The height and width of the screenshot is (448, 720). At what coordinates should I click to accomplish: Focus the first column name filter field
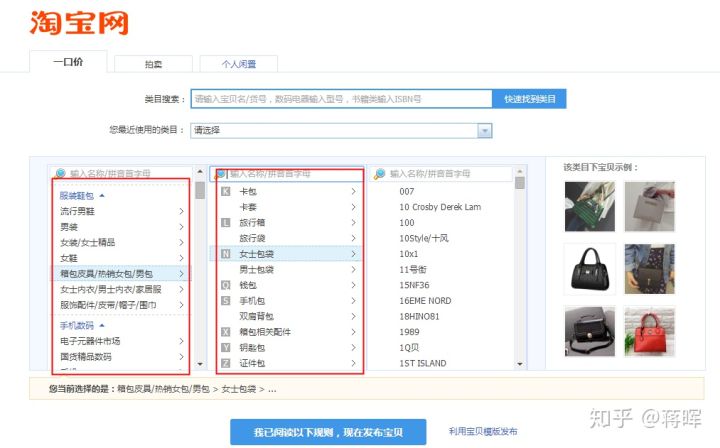(x=123, y=174)
